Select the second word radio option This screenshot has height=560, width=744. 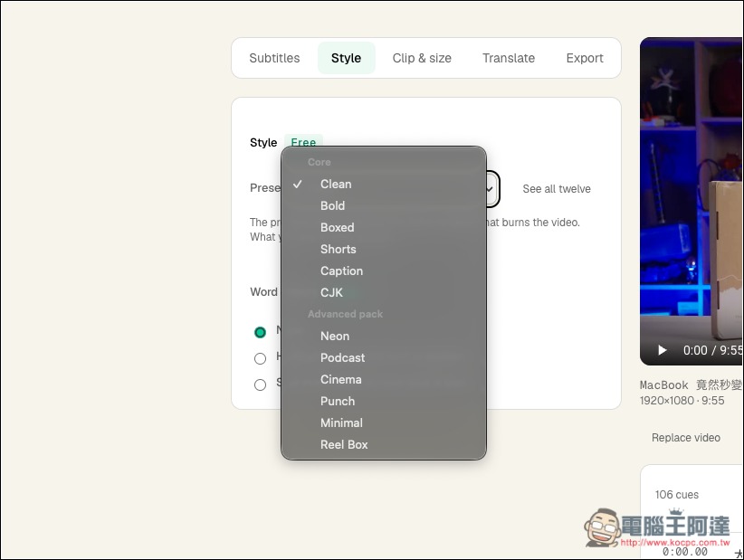pyautogui.click(x=260, y=358)
